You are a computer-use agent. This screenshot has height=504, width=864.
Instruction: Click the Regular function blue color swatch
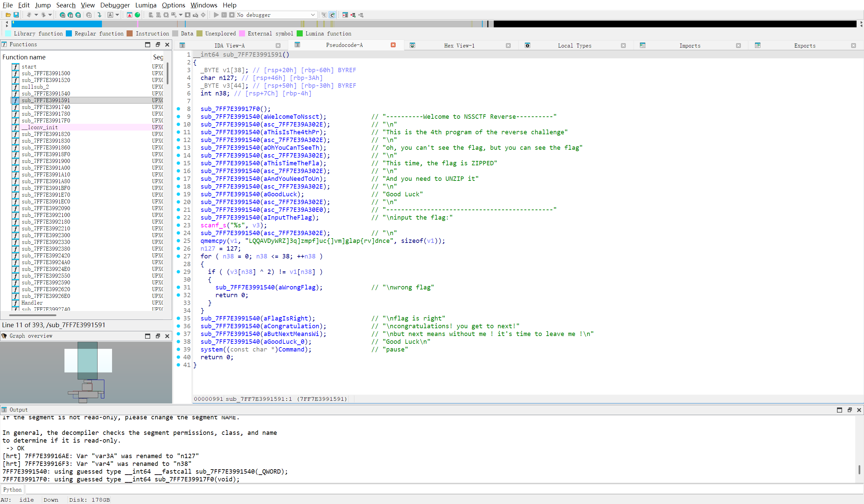[69, 34]
